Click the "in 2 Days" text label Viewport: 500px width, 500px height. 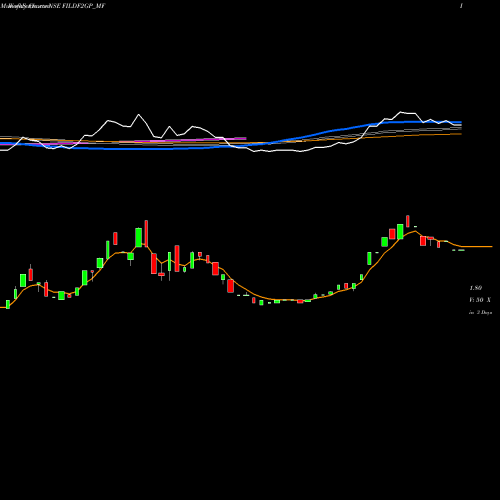click(480, 312)
